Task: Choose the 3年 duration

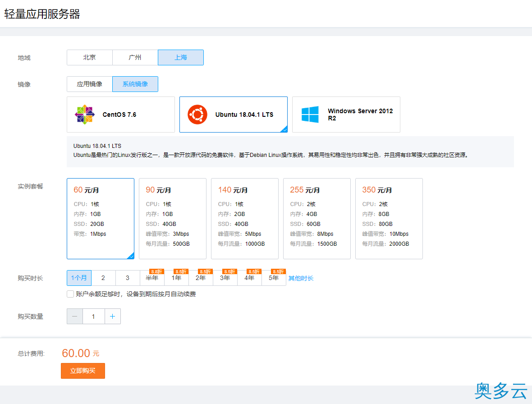Action: pyautogui.click(x=225, y=278)
